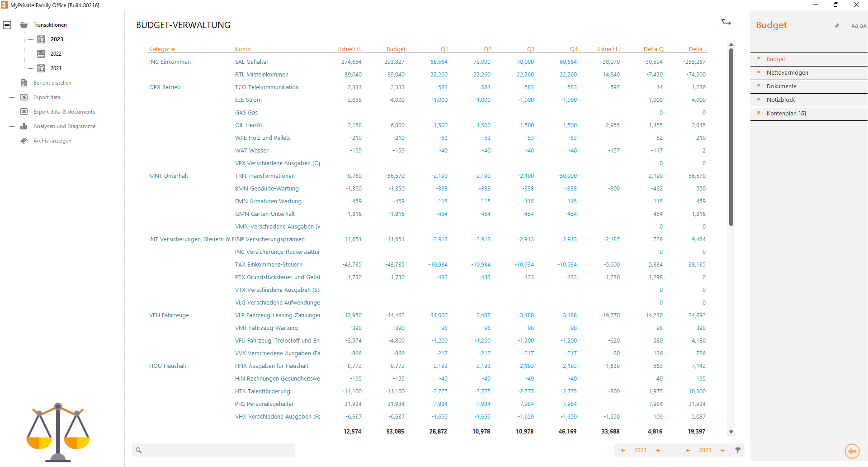Select the 2022 transactions year

click(55, 53)
